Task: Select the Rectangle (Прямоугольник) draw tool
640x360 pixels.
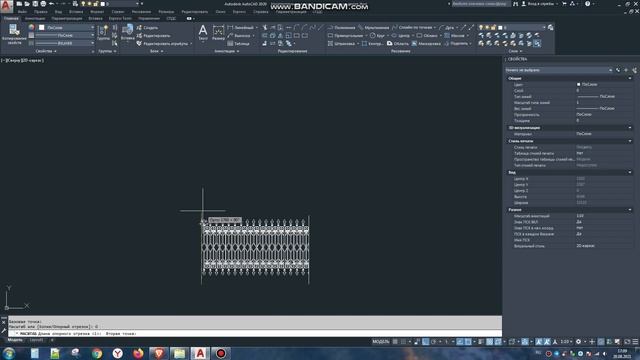Action: click(x=345, y=36)
